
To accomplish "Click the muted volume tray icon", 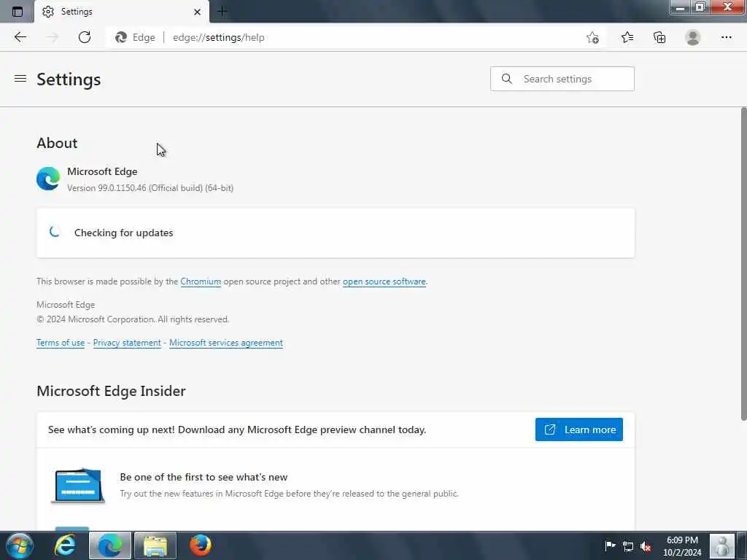I will point(646,547).
